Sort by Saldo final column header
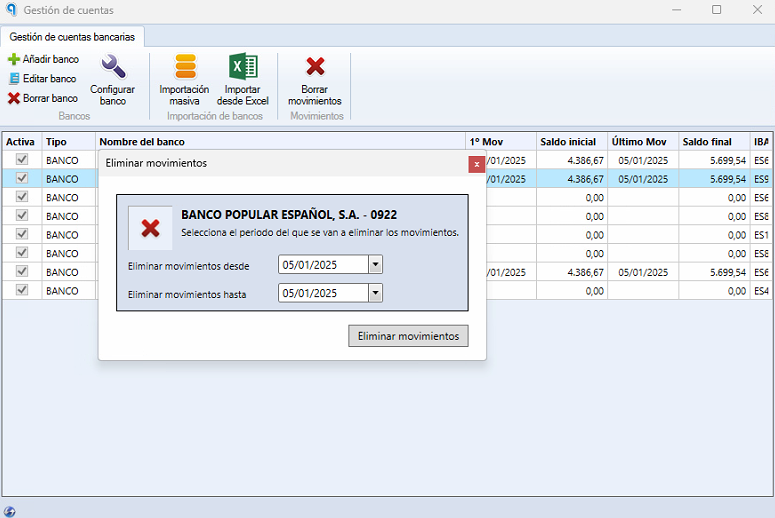The width and height of the screenshot is (775, 518). [714, 142]
